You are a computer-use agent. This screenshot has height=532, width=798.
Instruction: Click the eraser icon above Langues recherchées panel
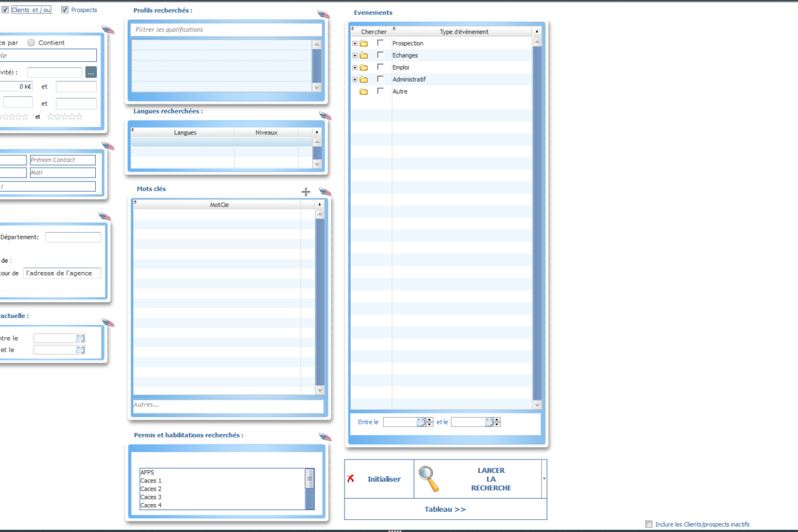[x=325, y=116]
